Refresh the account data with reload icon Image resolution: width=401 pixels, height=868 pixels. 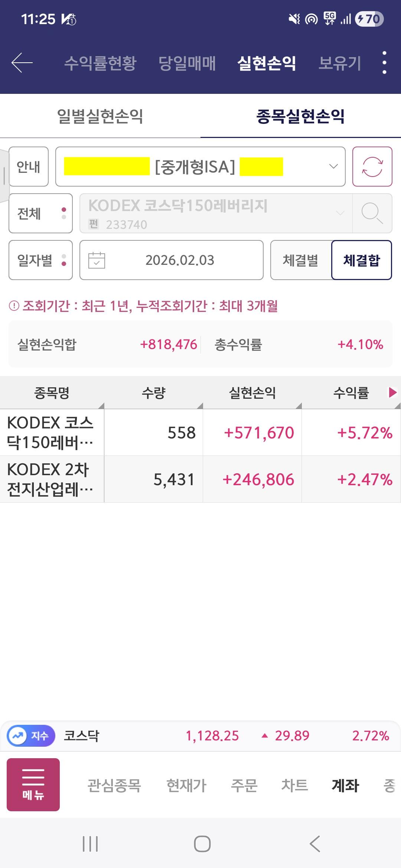(372, 167)
